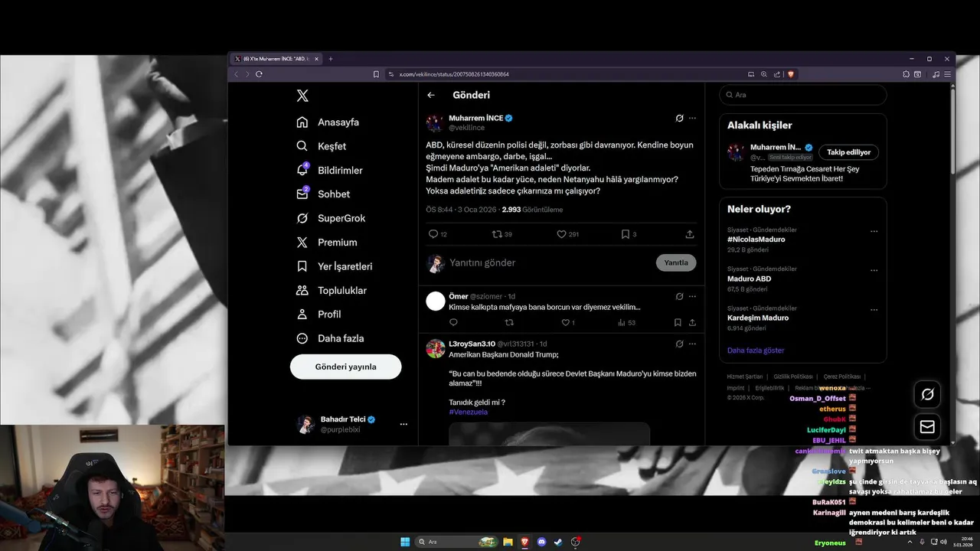Screen dimensions: 980x551
Task: Click bookmark icon in address bar
Action: [x=376, y=74]
